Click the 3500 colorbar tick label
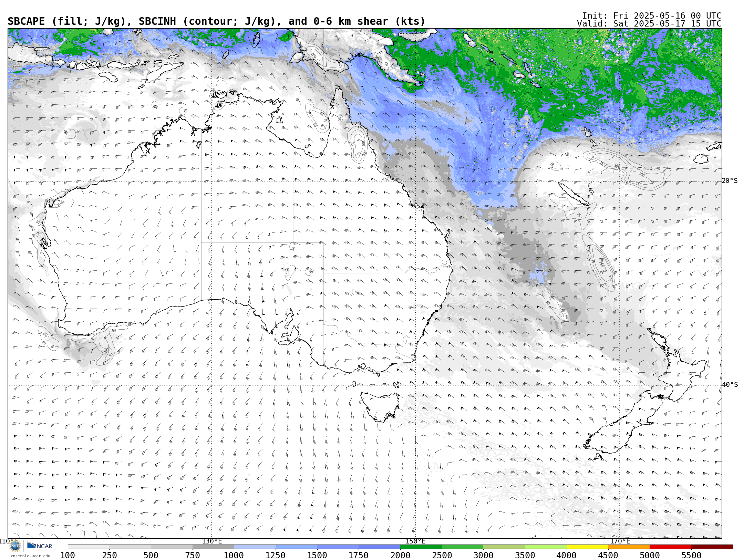This screenshot has width=744, height=560. 525,555
